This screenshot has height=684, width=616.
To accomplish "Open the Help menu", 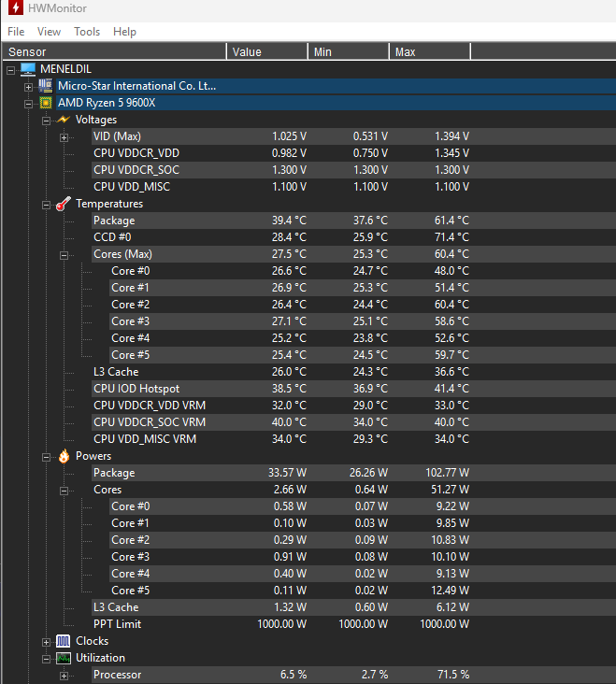I will click(x=124, y=32).
